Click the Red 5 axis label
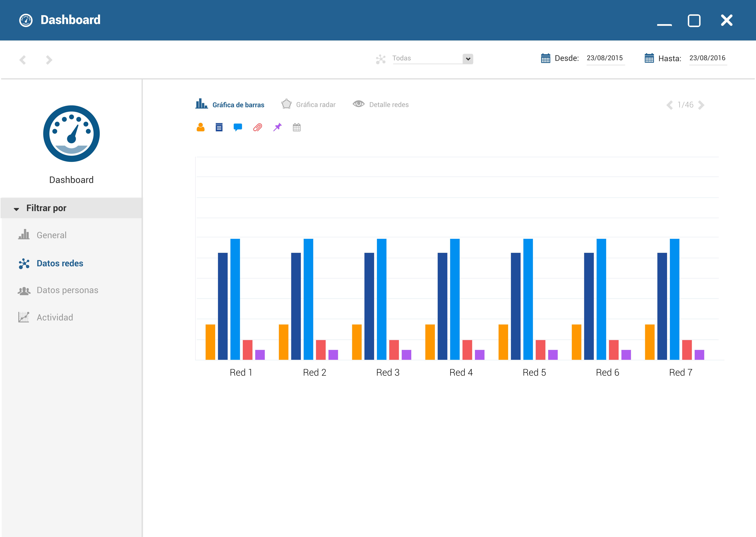 click(x=534, y=373)
